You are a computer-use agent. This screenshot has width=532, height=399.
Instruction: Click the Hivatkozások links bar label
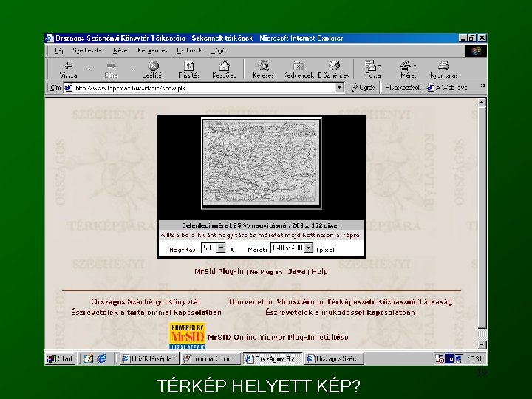pyautogui.click(x=403, y=88)
